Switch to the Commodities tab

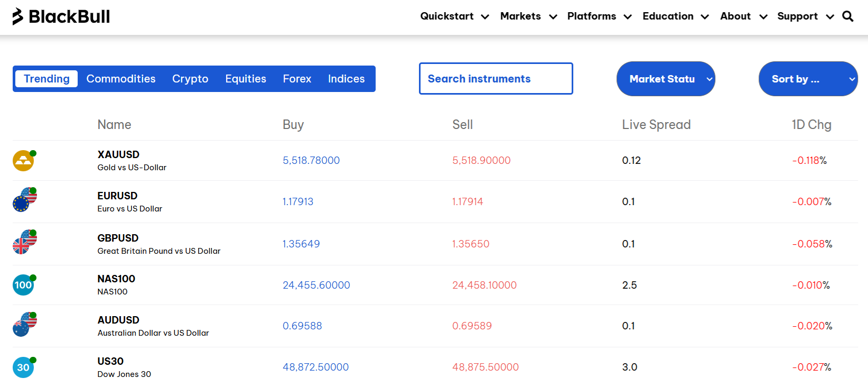[x=121, y=79]
